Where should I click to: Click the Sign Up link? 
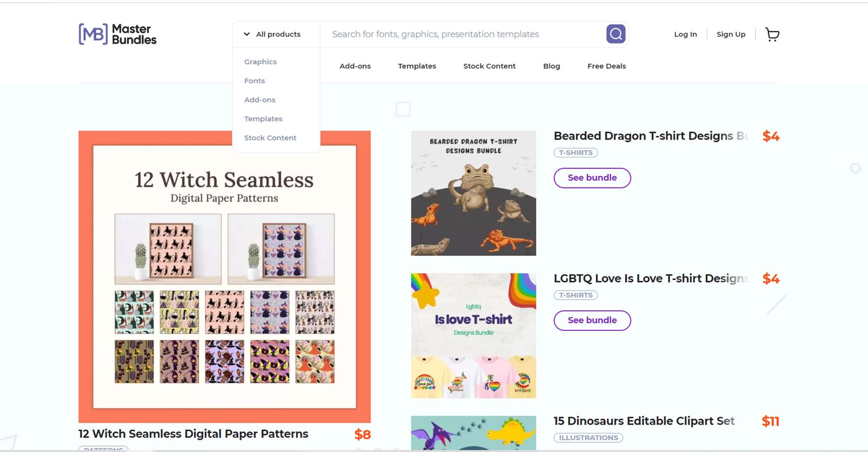pyautogui.click(x=731, y=34)
